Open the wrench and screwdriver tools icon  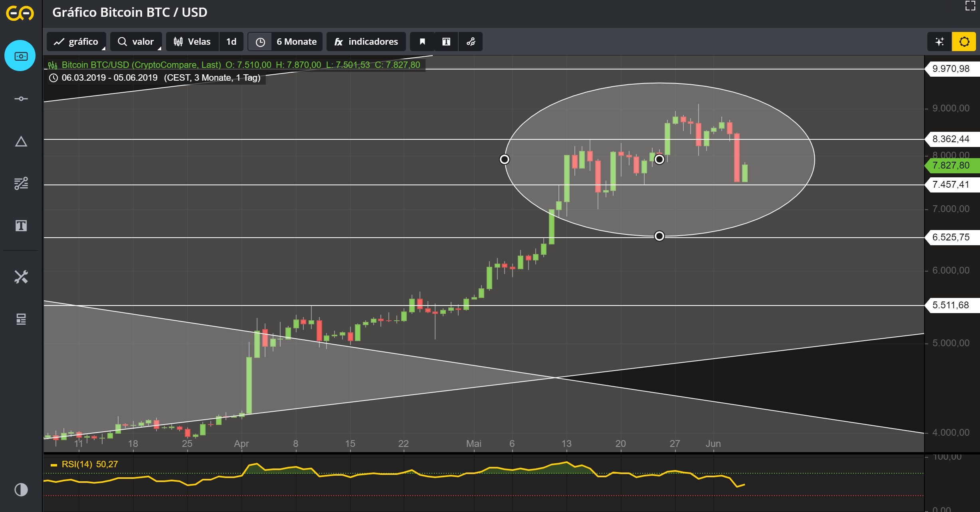(x=21, y=277)
